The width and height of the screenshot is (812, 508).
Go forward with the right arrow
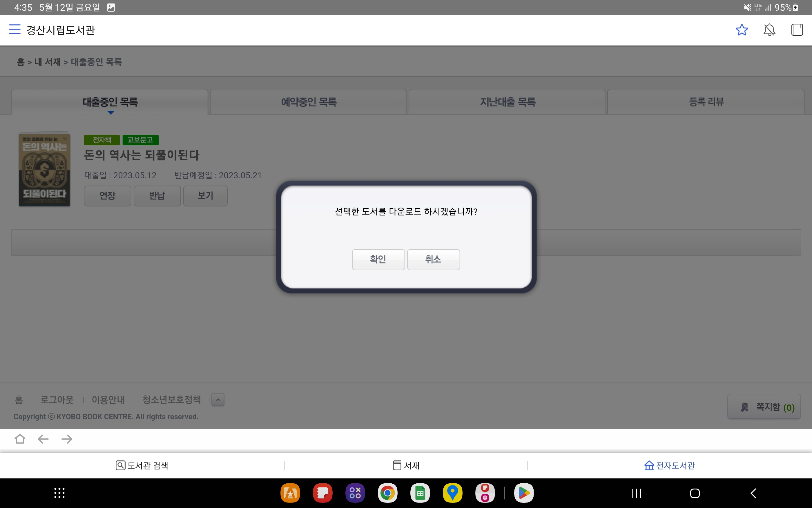click(67, 439)
